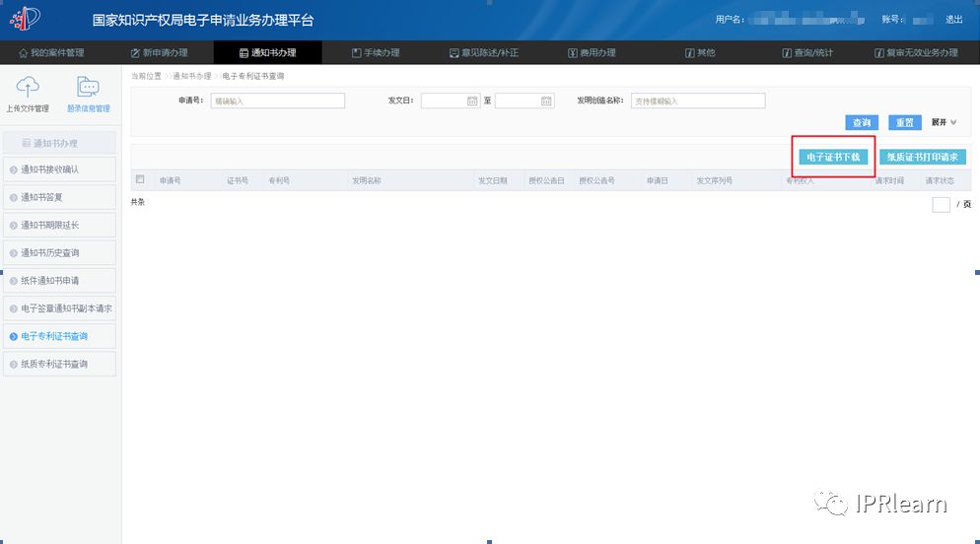Open 纸质专利证书查询 in the sidebar

click(59, 364)
